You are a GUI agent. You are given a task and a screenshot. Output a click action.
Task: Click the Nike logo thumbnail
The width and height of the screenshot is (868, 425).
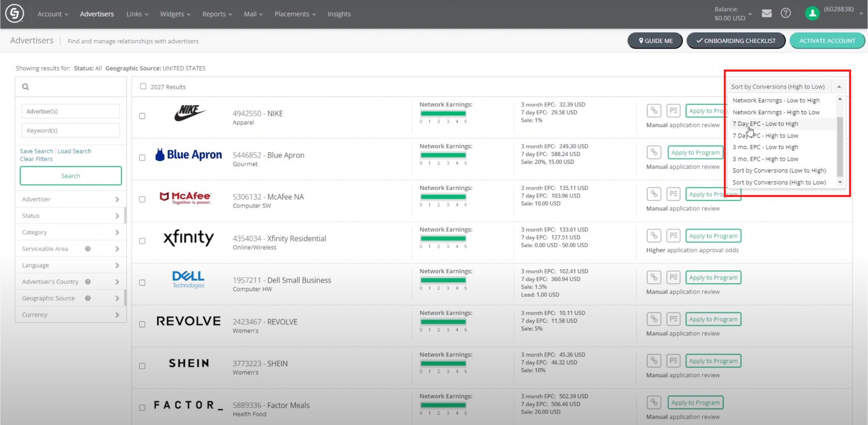pyautogui.click(x=190, y=113)
